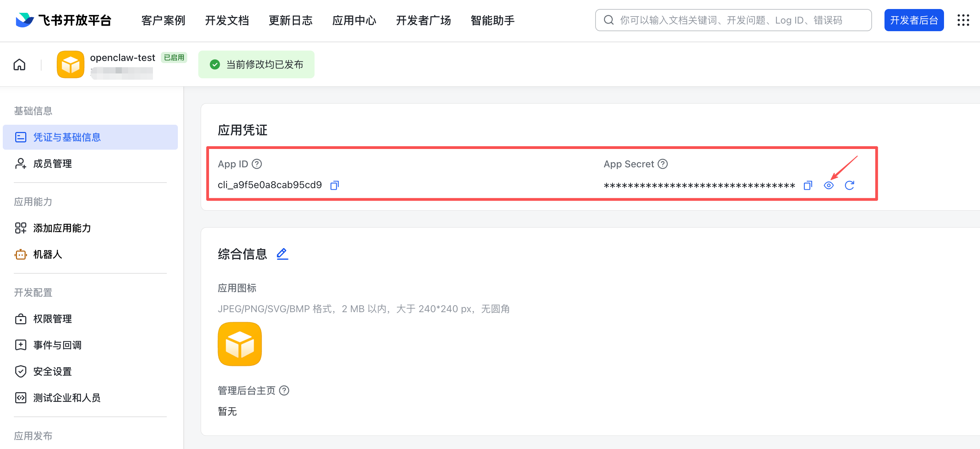Screen dimensions: 980x449
Task: Open 权限管理 in the sidebar
Action: click(52, 319)
